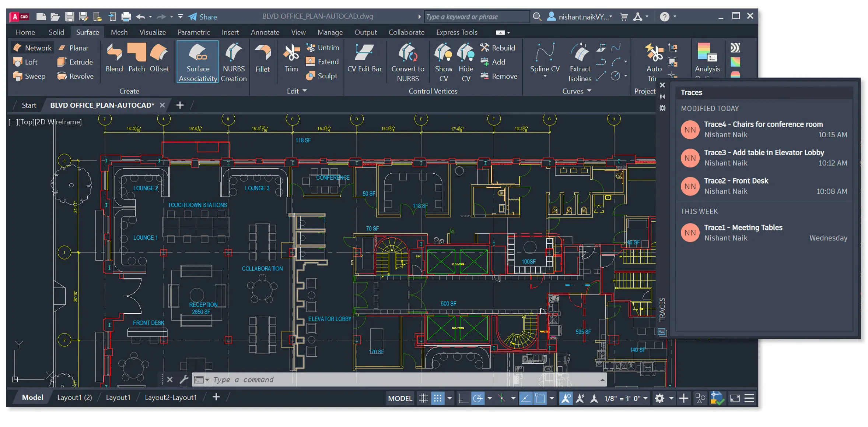Screen dimensions: 868x427
Task: Click the Rebuild control vertices icon
Action: tap(485, 47)
